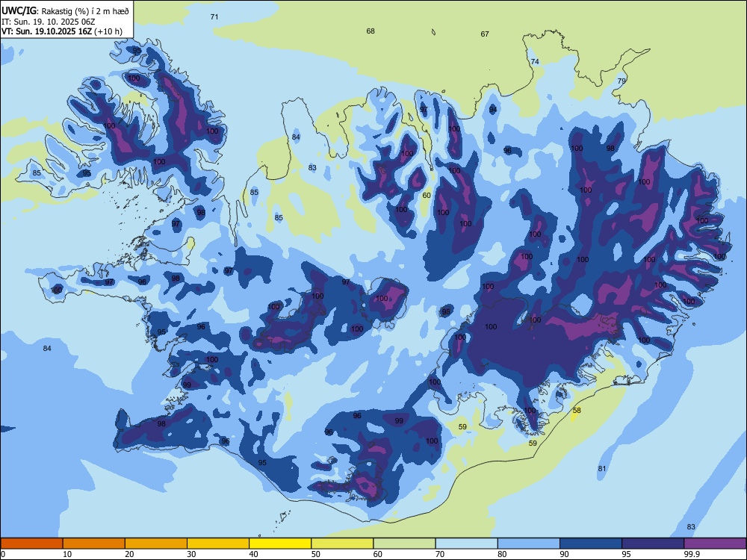The image size is (747, 560).
Task: Select the sky blue 80–90 legend swatch
Action: pyautogui.click(x=529, y=544)
